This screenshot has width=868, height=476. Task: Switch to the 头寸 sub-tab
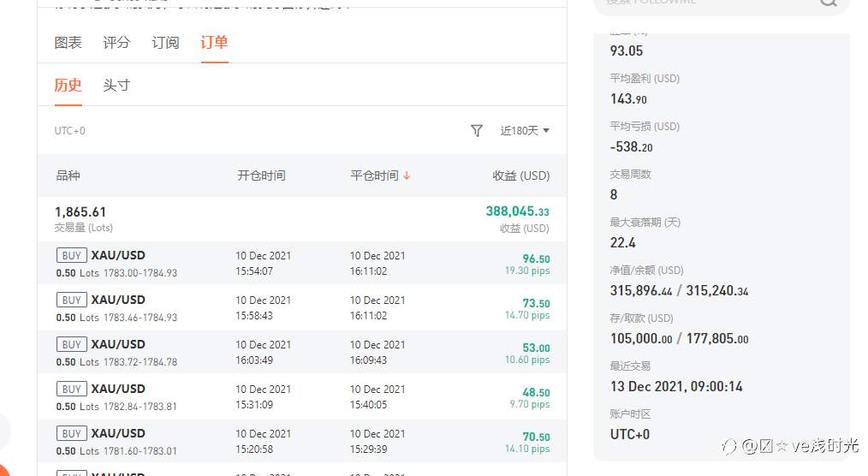click(116, 85)
